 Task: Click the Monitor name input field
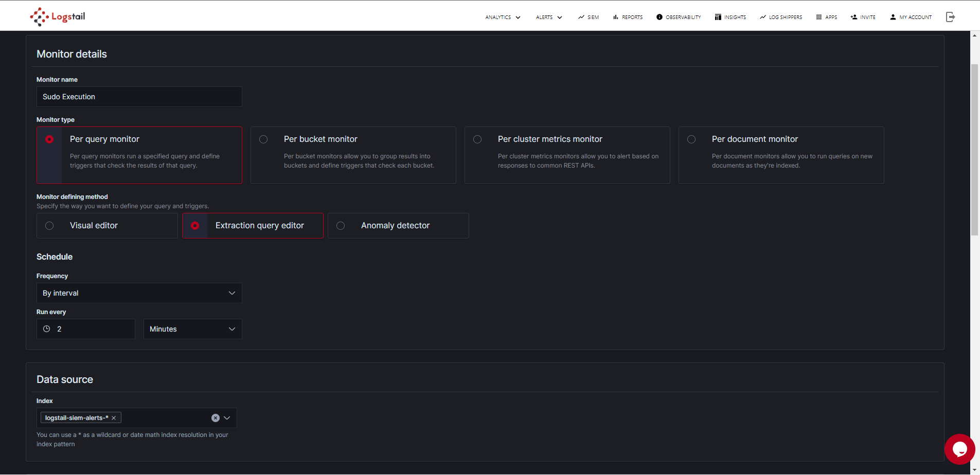click(139, 97)
